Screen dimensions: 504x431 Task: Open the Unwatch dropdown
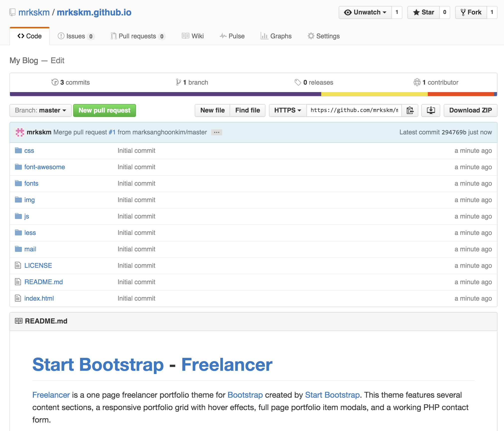[365, 12]
